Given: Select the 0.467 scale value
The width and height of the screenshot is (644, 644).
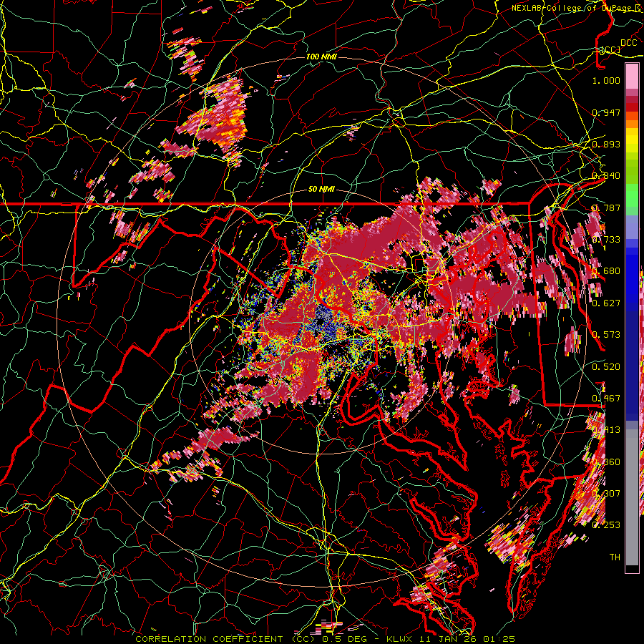Looking at the screenshot, I should (x=606, y=399).
